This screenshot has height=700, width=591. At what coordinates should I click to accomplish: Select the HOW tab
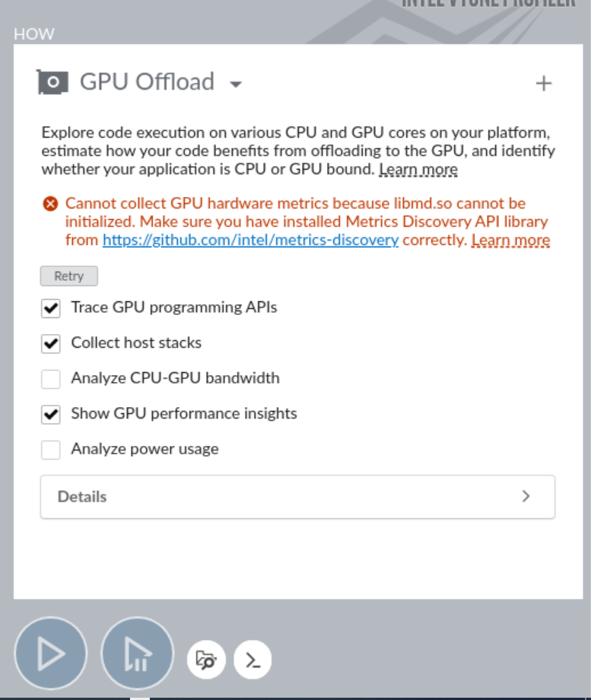click(35, 34)
